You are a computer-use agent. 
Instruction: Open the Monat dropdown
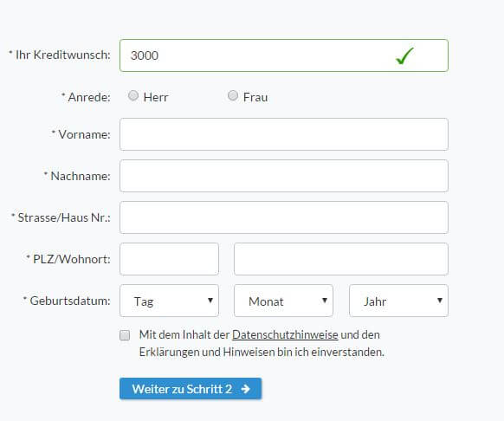pos(283,301)
